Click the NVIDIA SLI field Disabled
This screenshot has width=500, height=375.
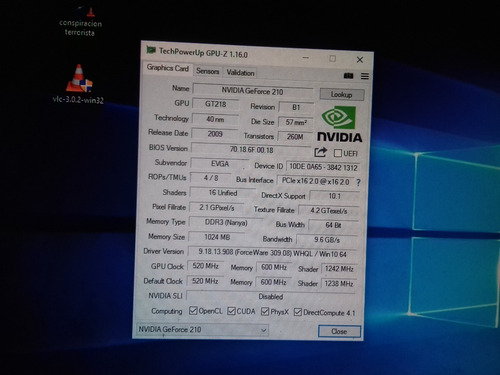click(271, 296)
